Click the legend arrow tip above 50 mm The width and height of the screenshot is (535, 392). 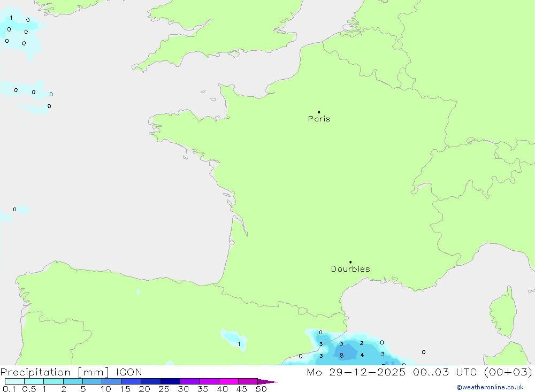point(267,382)
